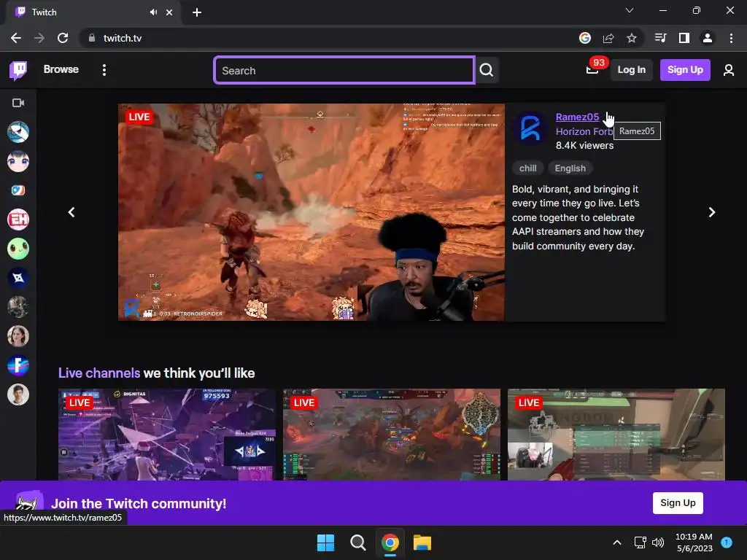
Task: Go to the next featured stream carousel arrow
Action: 711,212
